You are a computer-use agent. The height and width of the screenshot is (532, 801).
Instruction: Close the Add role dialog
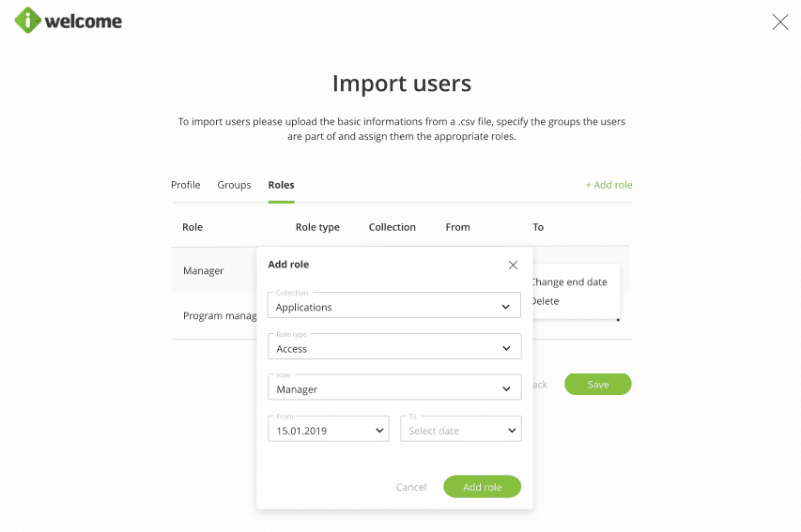pyautogui.click(x=513, y=265)
